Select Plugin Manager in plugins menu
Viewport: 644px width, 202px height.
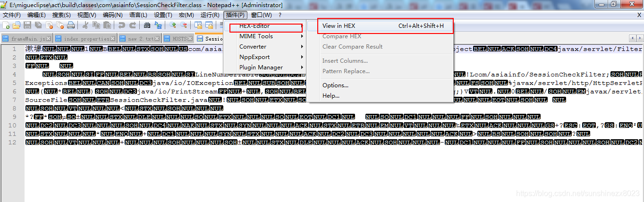265,67
